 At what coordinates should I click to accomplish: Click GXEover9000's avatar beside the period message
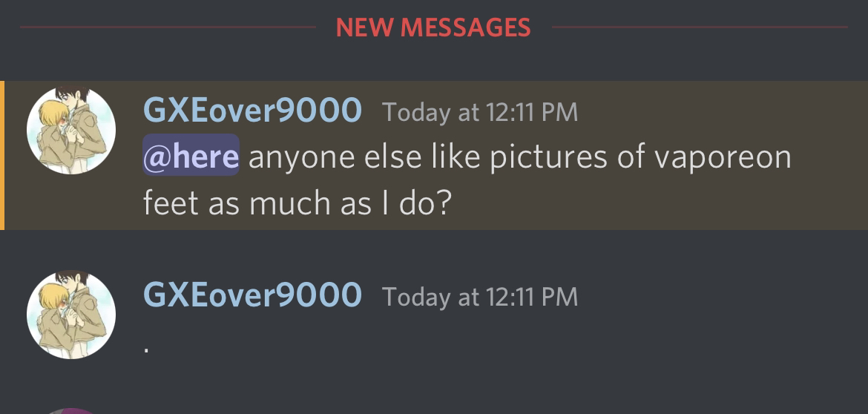click(71, 315)
